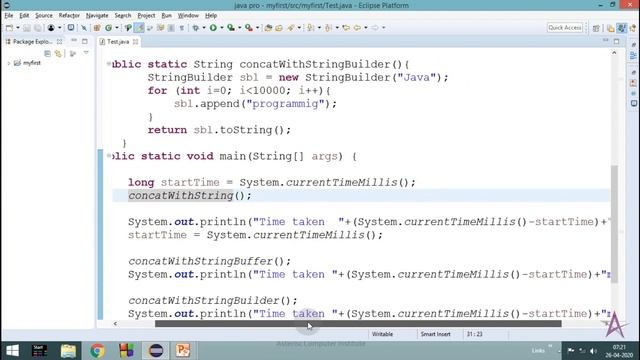Click the Coverage run icon
Screen dimensions: 640x360
coord(231,28)
